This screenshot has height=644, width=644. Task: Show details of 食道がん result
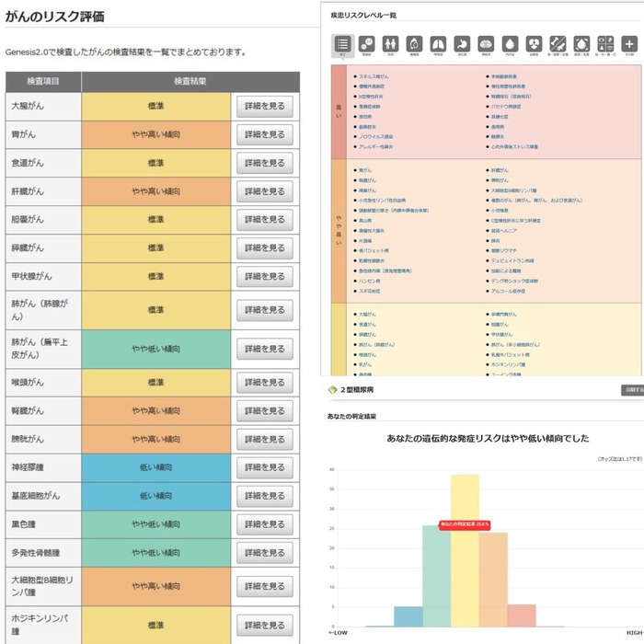pyautogui.click(x=265, y=163)
